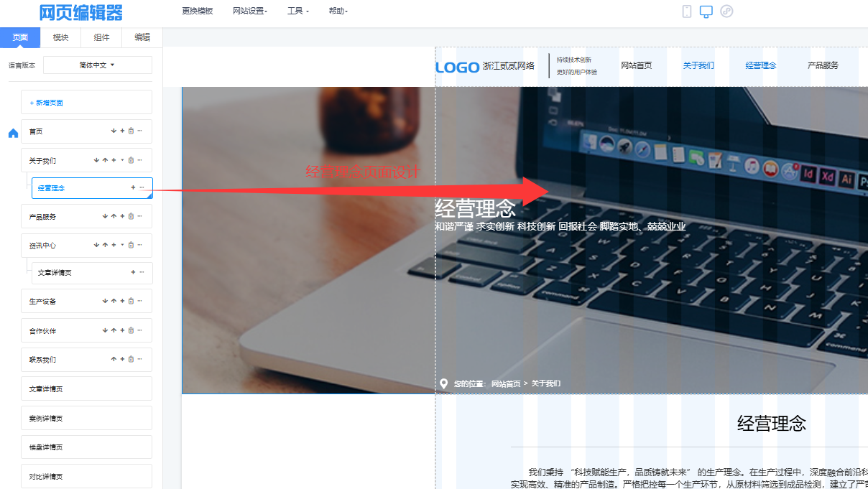868x489 pixels.
Task: Add subpage under 合作伙伴
Action: click(x=122, y=331)
